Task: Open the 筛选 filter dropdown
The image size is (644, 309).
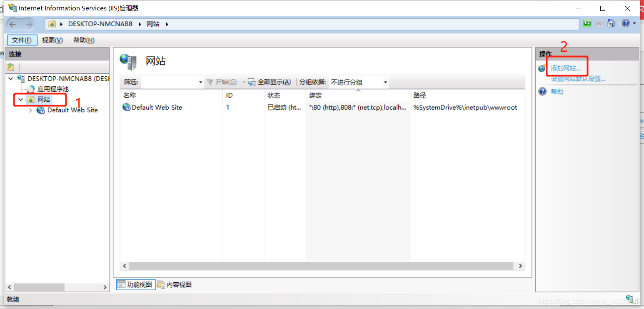Action: [201, 82]
